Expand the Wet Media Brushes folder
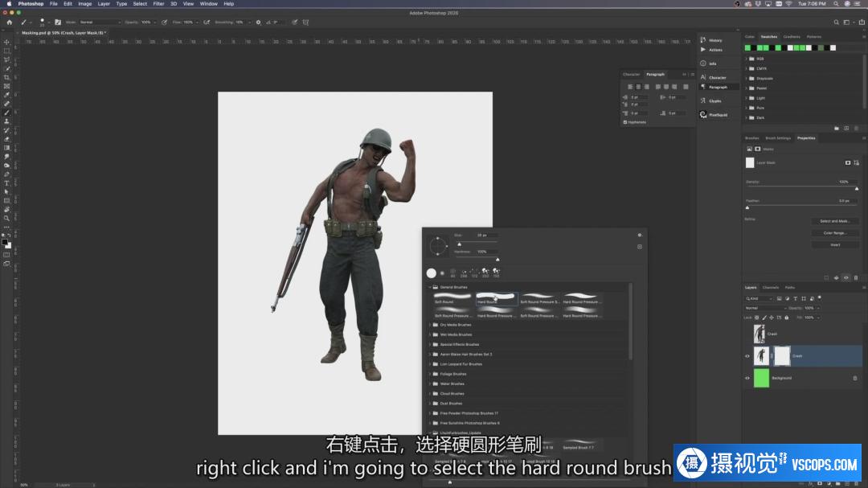Screen dimensions: 868x488 pos(429,334)
